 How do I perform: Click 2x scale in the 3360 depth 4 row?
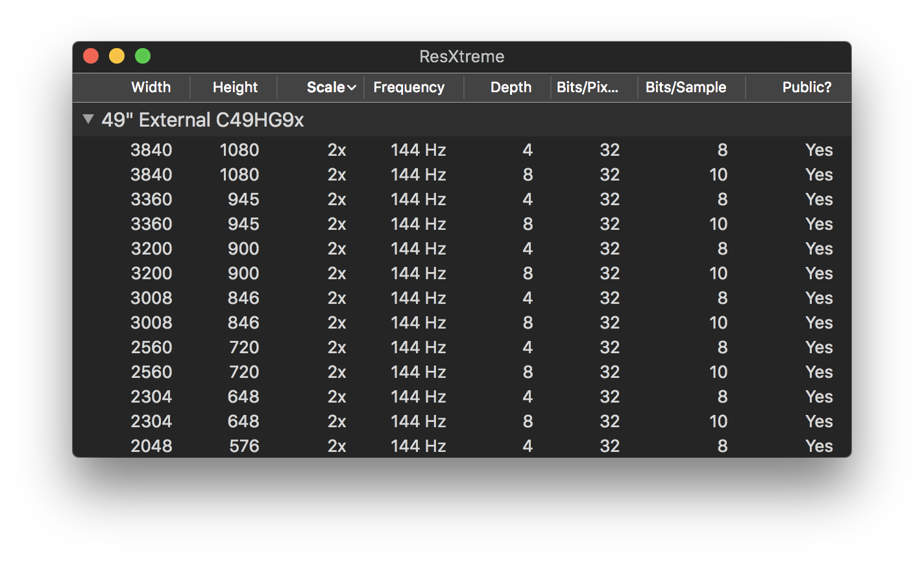click(337, 199)
